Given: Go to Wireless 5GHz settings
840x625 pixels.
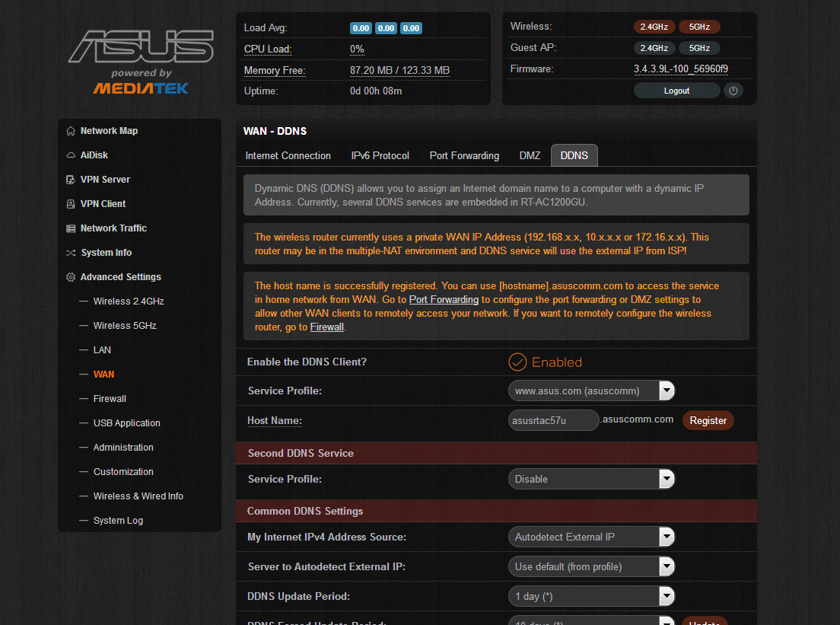Looking at the screenshot, I should [x=125, y=325].
